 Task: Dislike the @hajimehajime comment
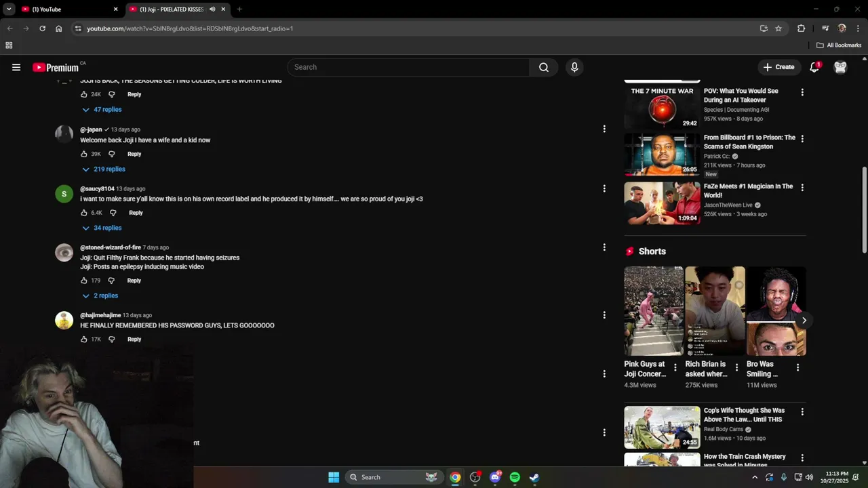pos(112,340)
